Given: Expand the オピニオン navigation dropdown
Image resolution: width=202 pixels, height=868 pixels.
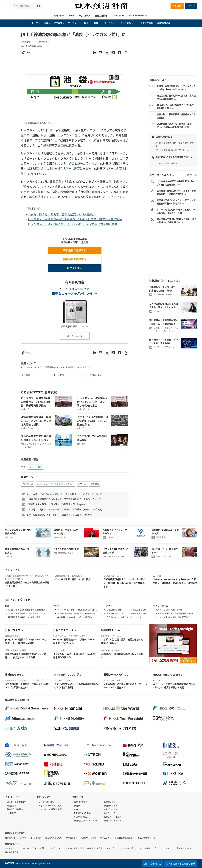Looking at the screenshot, I should tap(111, 23).
